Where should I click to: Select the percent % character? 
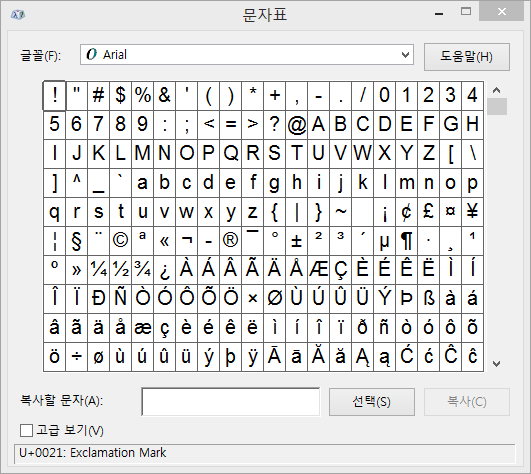pos(143,96)
